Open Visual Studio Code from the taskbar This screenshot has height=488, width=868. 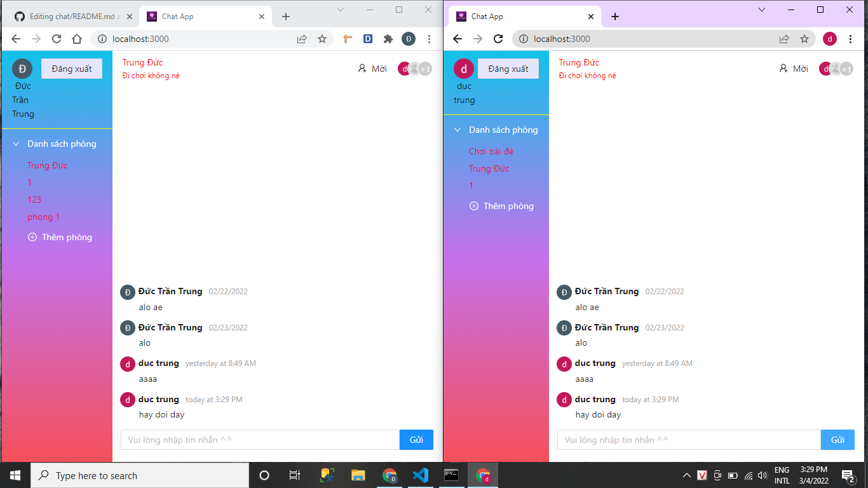tap(421, 475)
